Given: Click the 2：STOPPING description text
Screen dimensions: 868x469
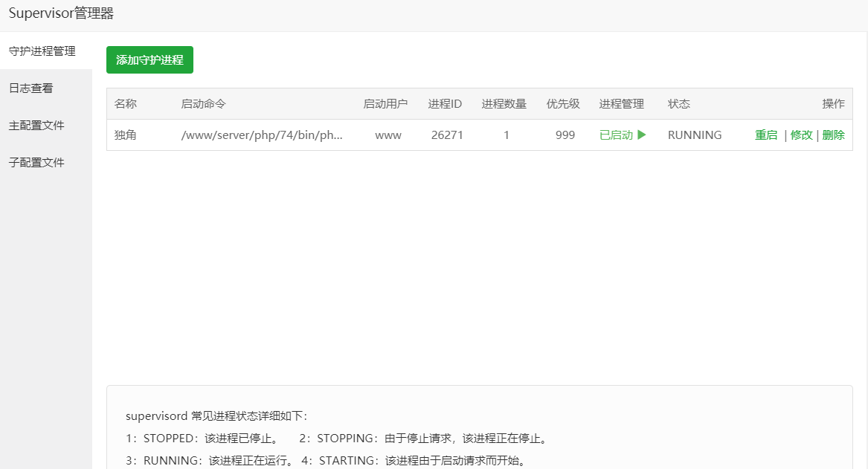Looking at the screenshot, I should 424,439.
